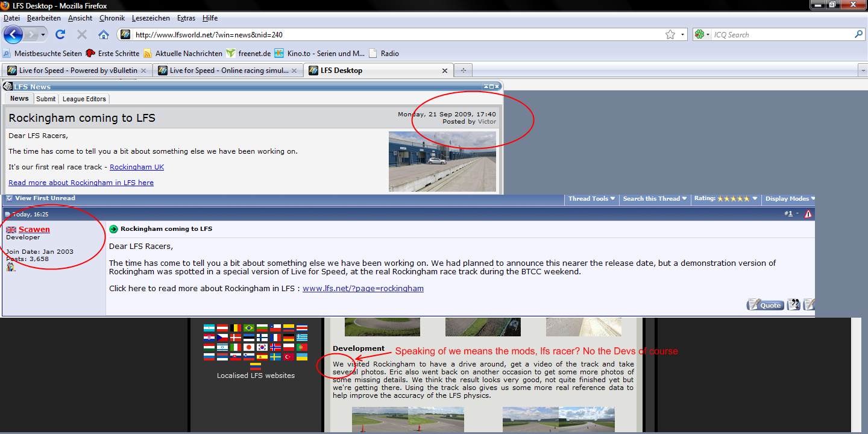The width and height of the screenshot is (868, 434).
Task: Open the ICQ search engine selector dropdown
Action: coord(703,34)
